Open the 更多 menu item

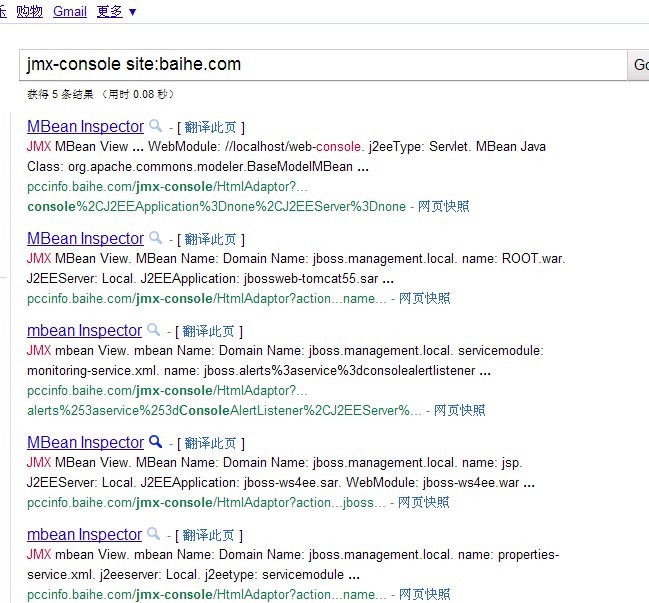pos(110,11)
